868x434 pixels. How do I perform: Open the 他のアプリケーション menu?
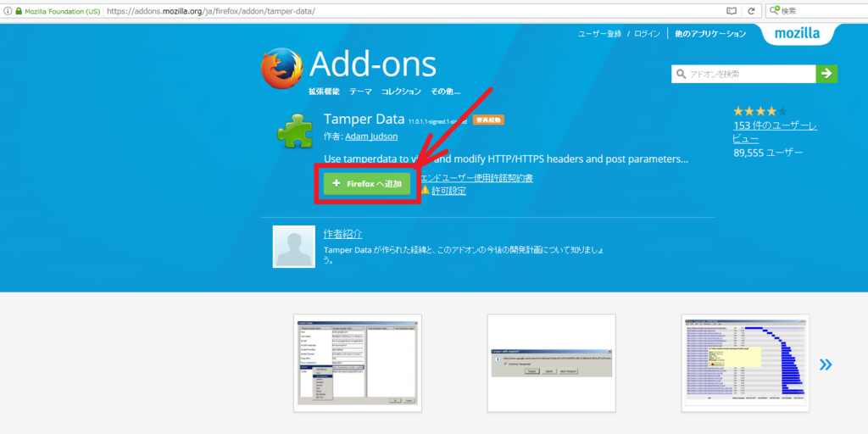710,34
